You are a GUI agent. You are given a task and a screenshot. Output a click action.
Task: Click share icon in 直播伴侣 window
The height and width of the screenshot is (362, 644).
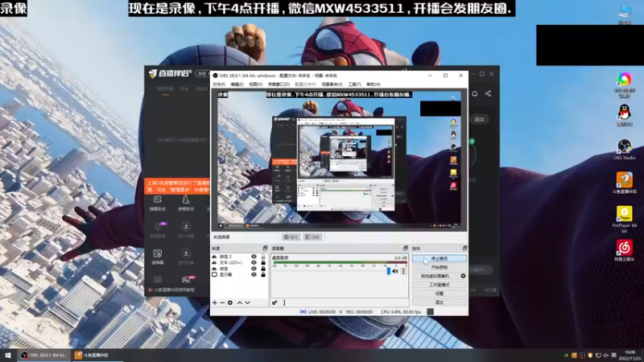click(x=488, y=93)
